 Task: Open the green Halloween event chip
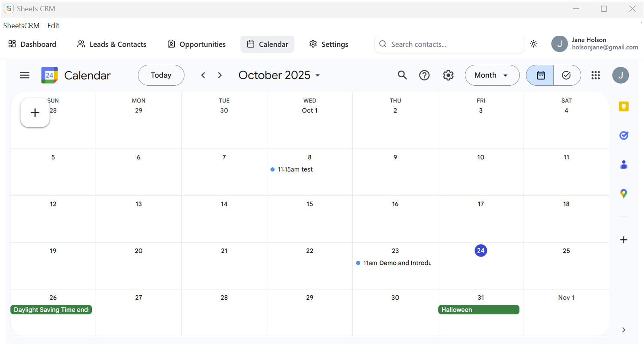point(479,310)
